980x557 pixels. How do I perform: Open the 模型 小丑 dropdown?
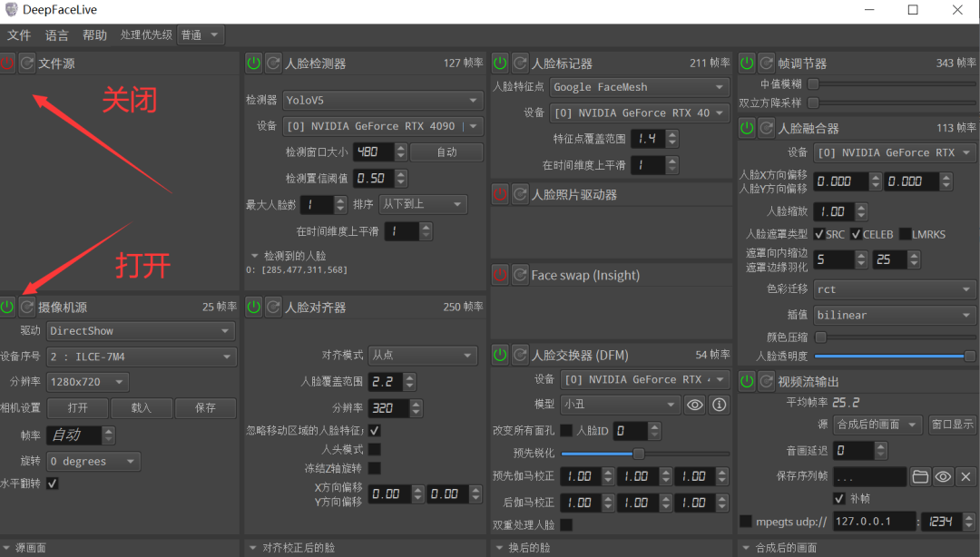(x=620, y=406)
